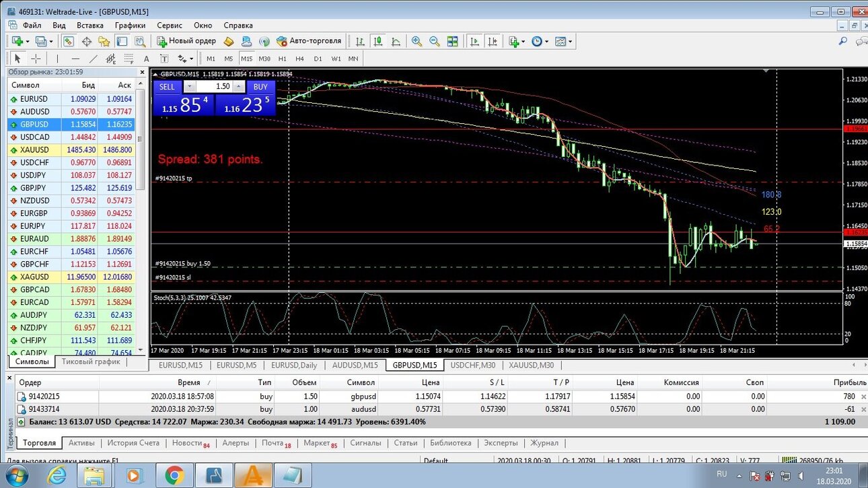Image resolution: width=868 pixels, height=488 pixels.
Task: Open the Navigator favorites-folder icon
Action: pyautogui.click(x=104, y=41)
